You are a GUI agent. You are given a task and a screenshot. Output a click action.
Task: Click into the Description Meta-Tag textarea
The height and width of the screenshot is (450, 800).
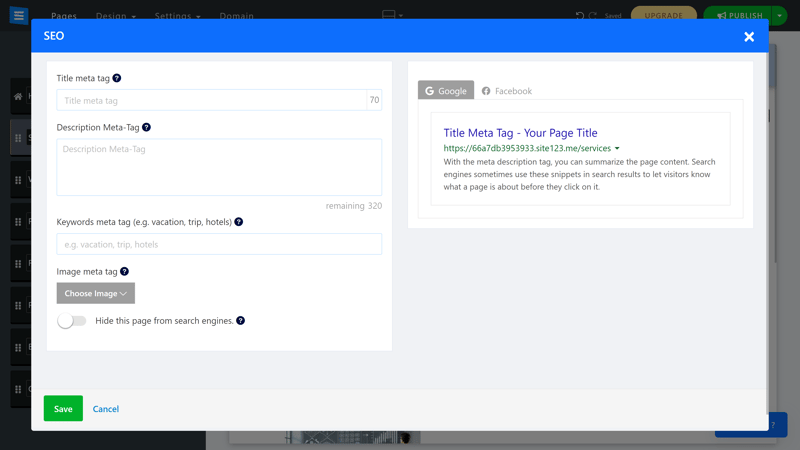[219, 167]
